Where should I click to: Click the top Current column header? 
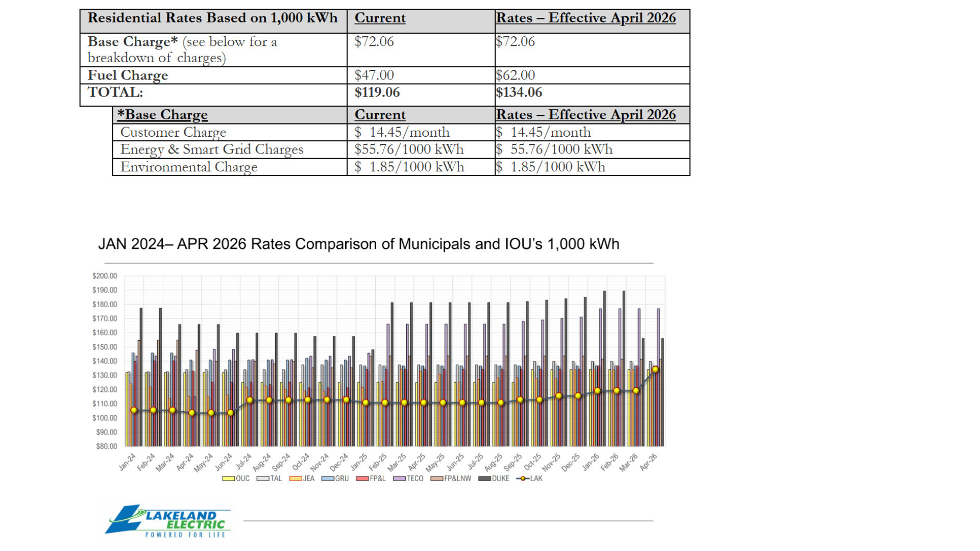point(380,18)
